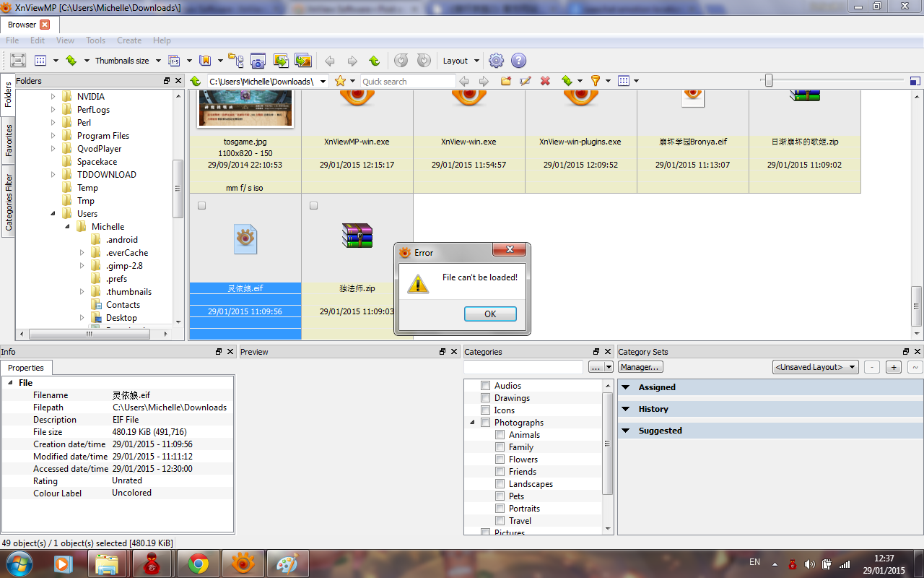Tick the Photographs category checkbox
This screenshot has height=578, width=924.
(486, 423)
